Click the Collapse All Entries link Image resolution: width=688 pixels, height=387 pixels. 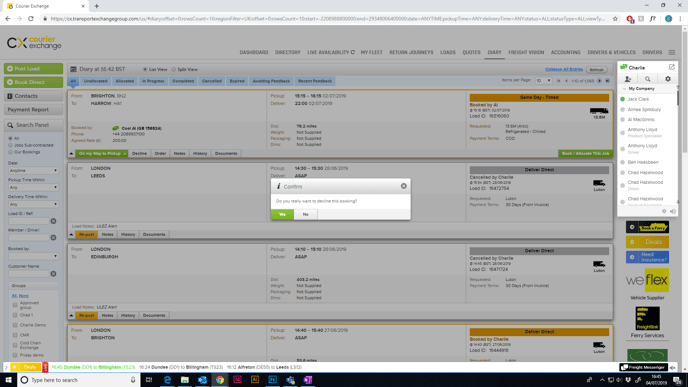click(564, 69)
